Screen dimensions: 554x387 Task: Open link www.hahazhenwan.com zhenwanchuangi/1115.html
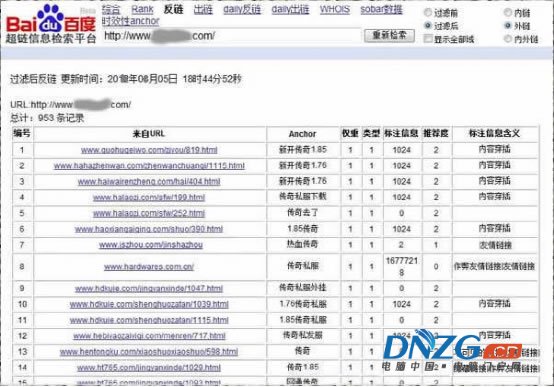[x=149, y=166]
